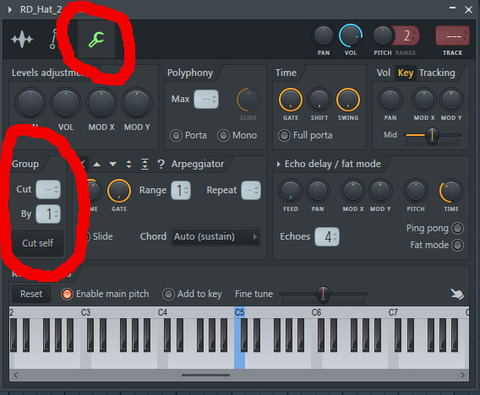Screen dimensions: 480x395
Task: Open the sample settings waveform tab
Action: tap(22, 40)
